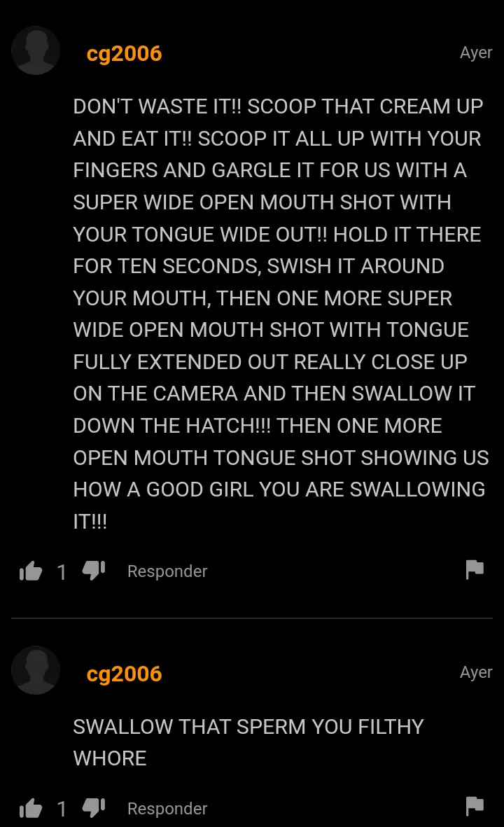This screenshot has height=827, width=504.
Task: Open the profile avatar beside the first comment
Action: coord(36,50)
